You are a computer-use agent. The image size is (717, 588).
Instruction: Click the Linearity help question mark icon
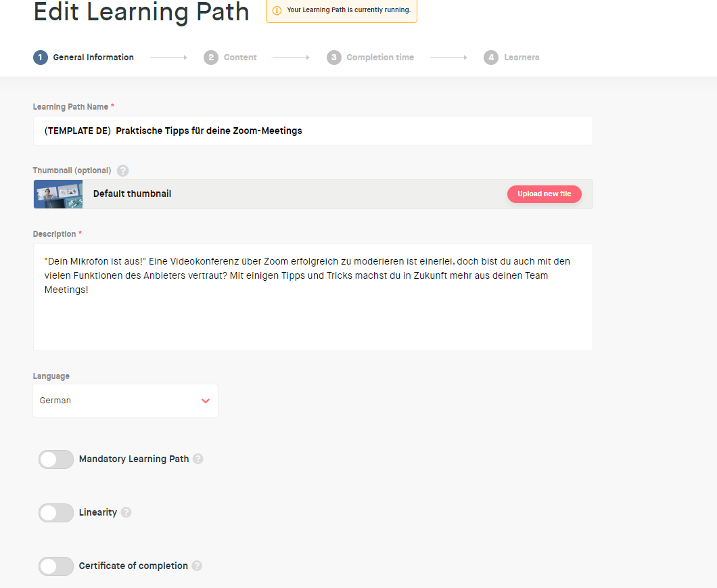tap(126, 512)
